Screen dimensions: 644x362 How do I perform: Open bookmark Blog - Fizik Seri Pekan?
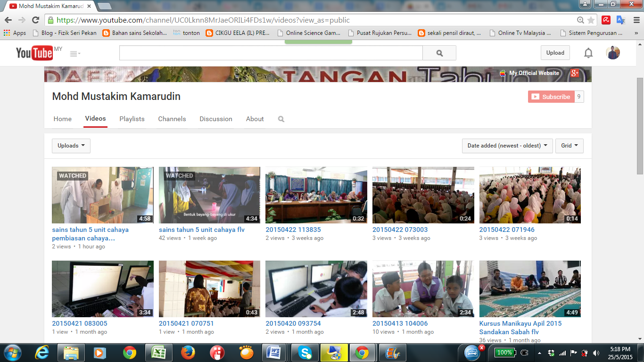click(x=65, y=33)
